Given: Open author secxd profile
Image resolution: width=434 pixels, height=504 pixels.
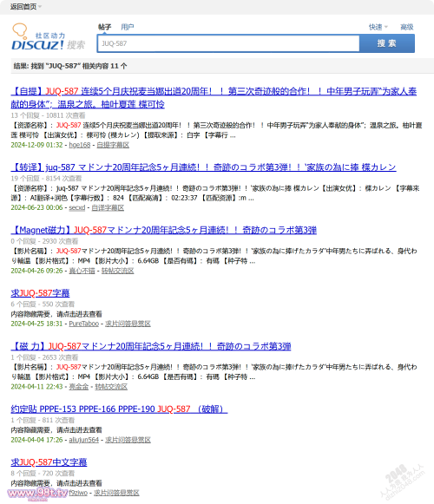Looking at the screenshot, I should (x=77, y=207).
